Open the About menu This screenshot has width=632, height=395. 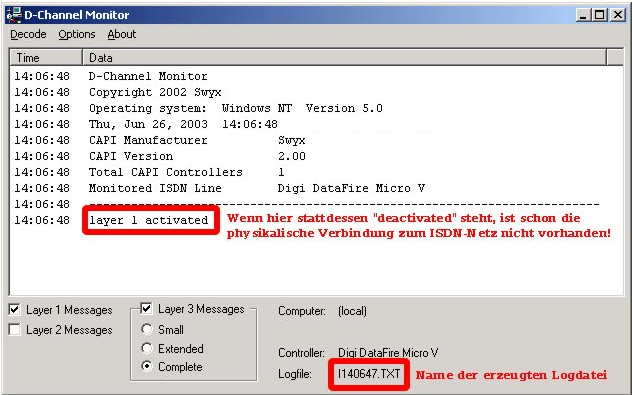tap(122, 34)
